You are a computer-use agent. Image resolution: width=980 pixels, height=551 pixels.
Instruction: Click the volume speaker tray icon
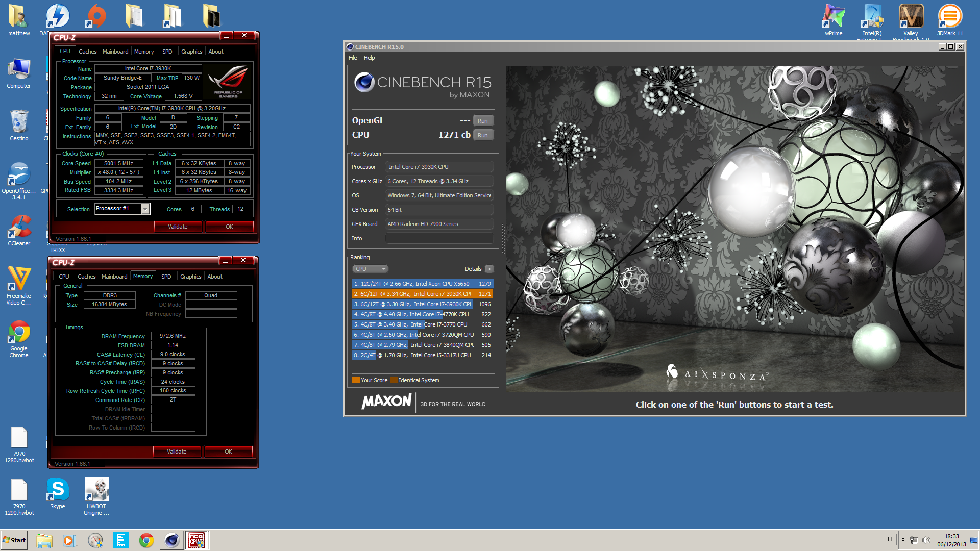[x=926, y=540]
